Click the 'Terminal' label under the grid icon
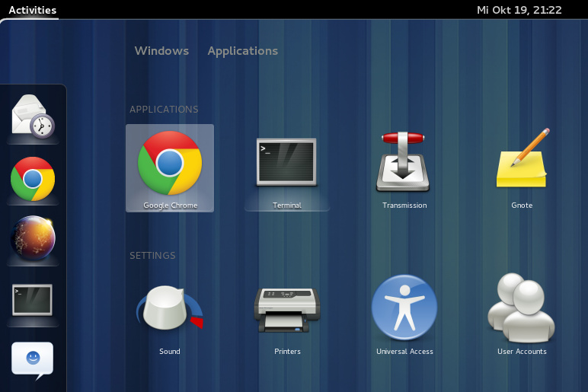The height and width of the screenshot is (392, 588). click(x=287, y=206)
